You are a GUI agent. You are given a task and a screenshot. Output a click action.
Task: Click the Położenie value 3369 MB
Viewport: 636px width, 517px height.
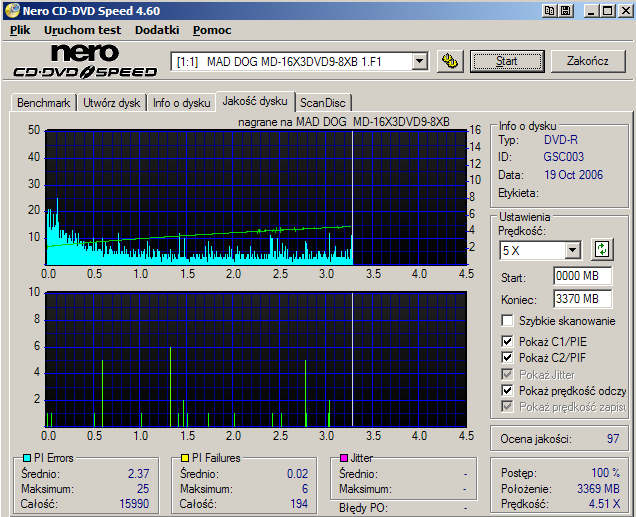click(598, 489)
